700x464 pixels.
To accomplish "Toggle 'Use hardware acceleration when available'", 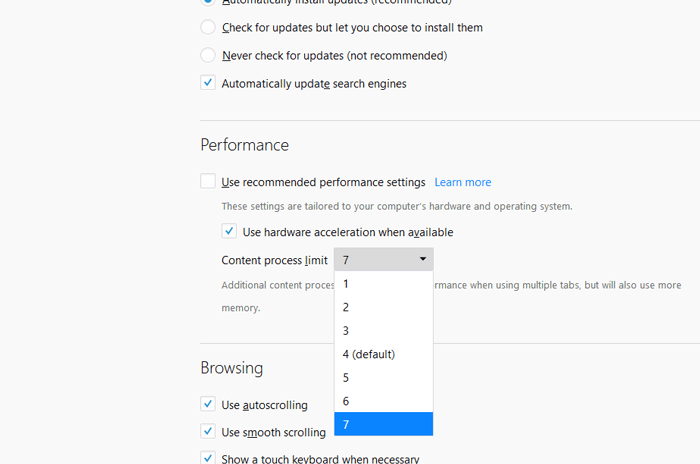I will tap(229, 232).
